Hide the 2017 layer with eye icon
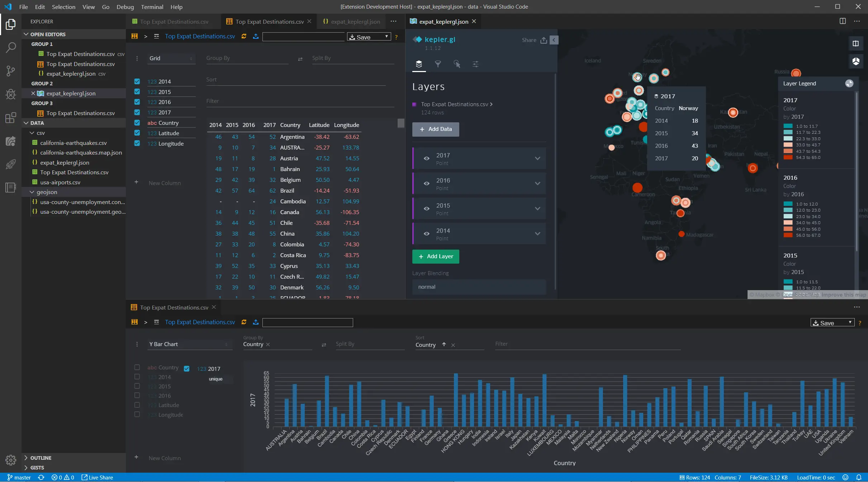Viewport: 868px width, 482px height. coord(427,159)
